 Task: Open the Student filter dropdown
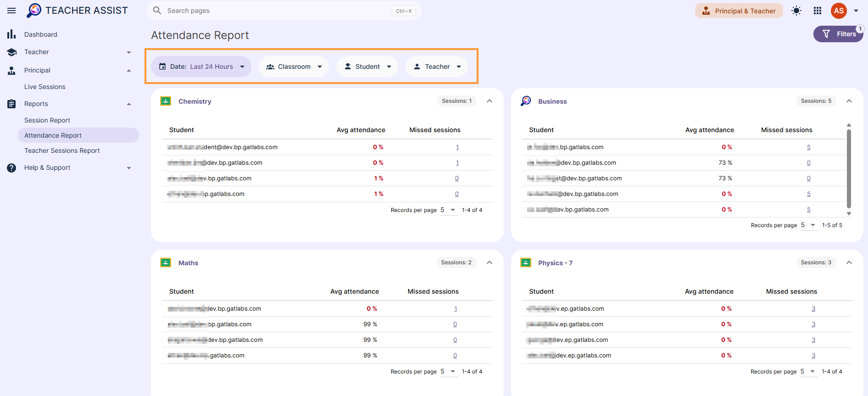point(367,67)
